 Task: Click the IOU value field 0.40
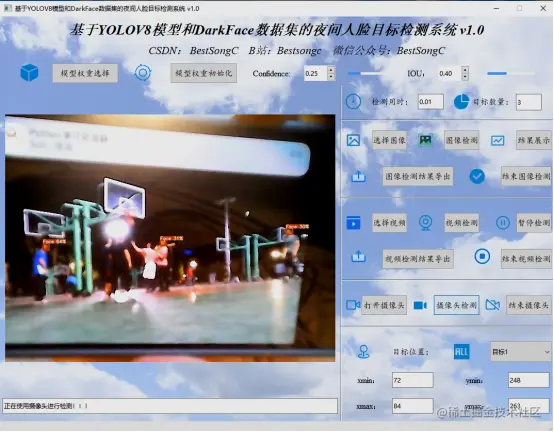[x=450, y=73]
